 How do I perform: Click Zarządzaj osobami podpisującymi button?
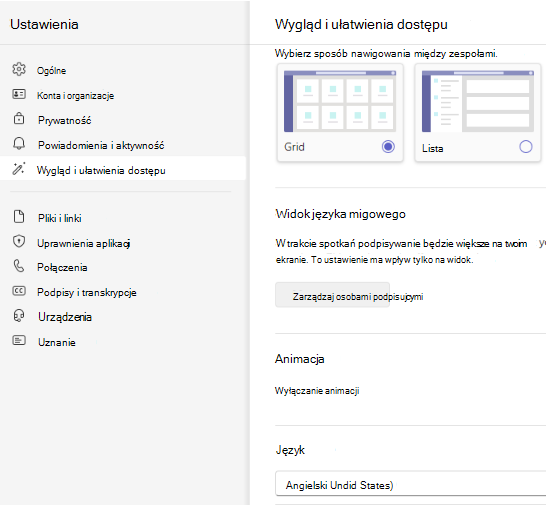click(x=333, y=295)
